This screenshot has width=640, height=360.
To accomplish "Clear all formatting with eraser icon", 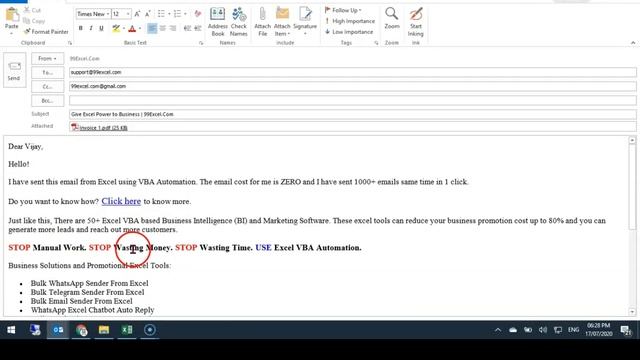I will point(198,14).
